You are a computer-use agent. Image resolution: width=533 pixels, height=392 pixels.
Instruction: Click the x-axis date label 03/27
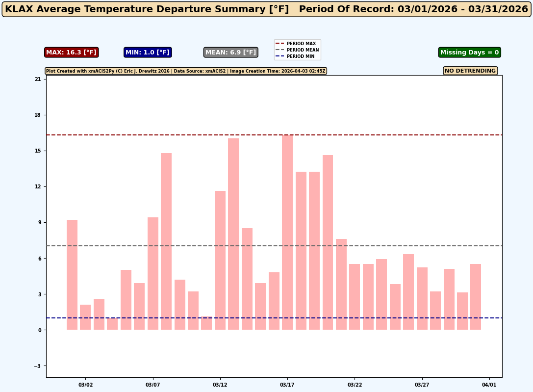pyautogui.click(x=422, y=385)
